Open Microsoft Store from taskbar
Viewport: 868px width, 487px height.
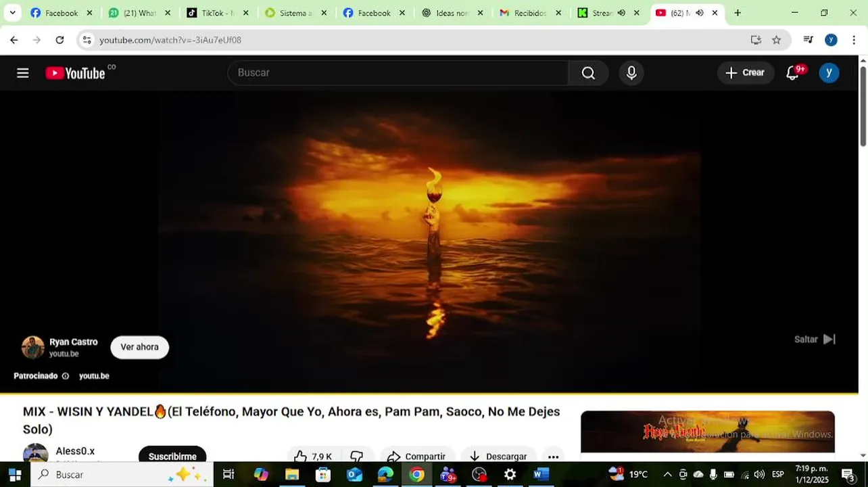(323, 475)
